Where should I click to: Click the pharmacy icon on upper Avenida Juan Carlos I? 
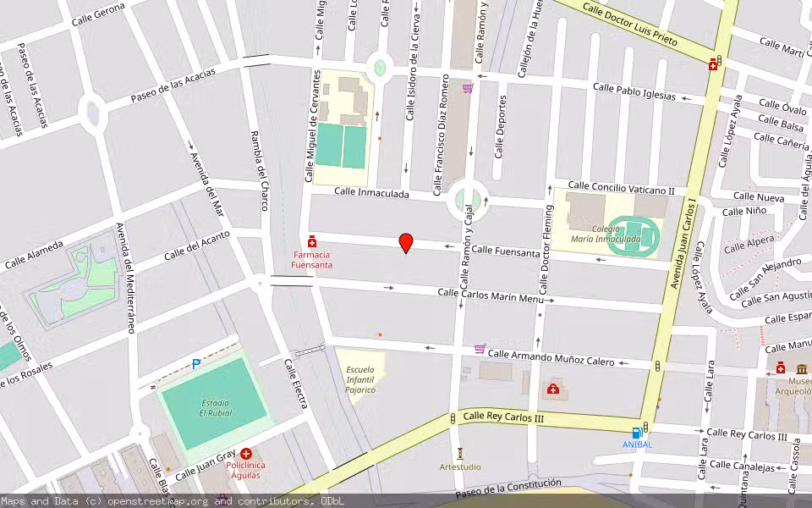pos(712,65)
